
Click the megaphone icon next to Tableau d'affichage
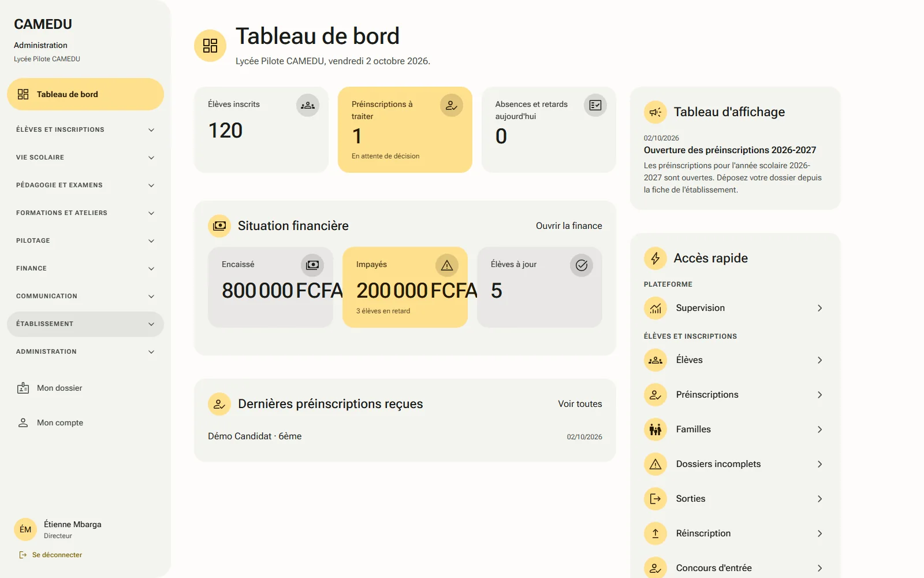coord(655,112)
